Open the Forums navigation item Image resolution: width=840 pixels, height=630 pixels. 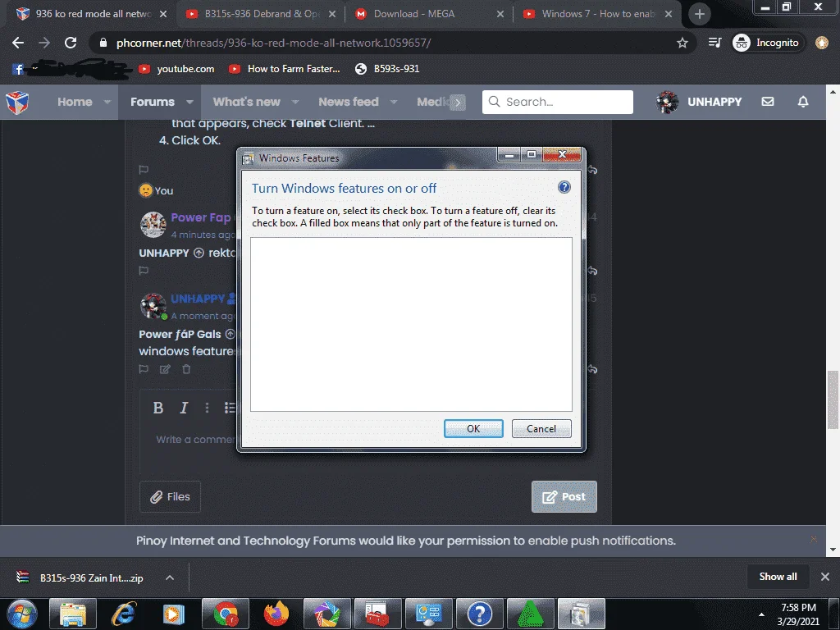click(x=152, y=102)
